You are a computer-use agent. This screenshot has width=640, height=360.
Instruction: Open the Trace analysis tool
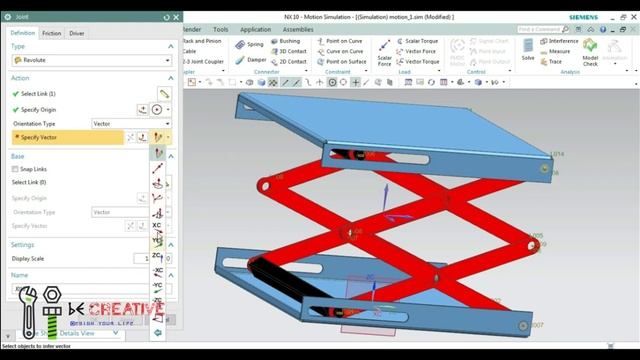coord(551,62)
